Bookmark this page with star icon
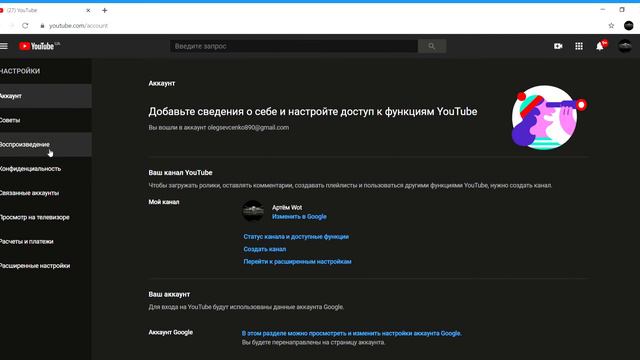Screen dimensions: 640x360 click(x=611, y=25)
